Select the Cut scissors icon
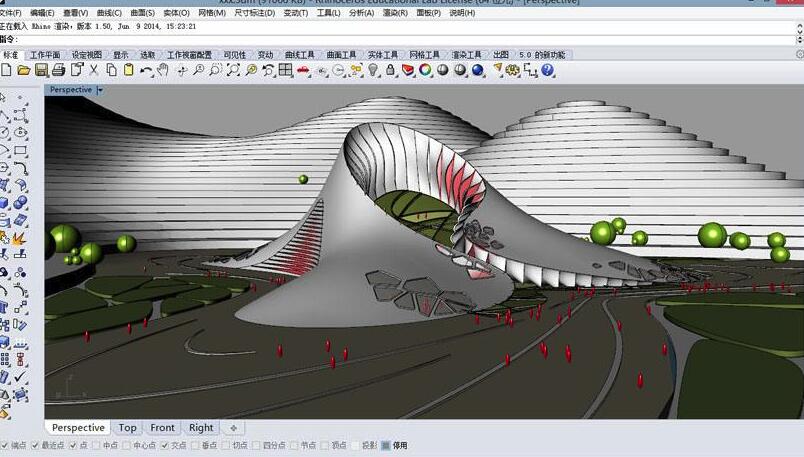 click(94, 70)
